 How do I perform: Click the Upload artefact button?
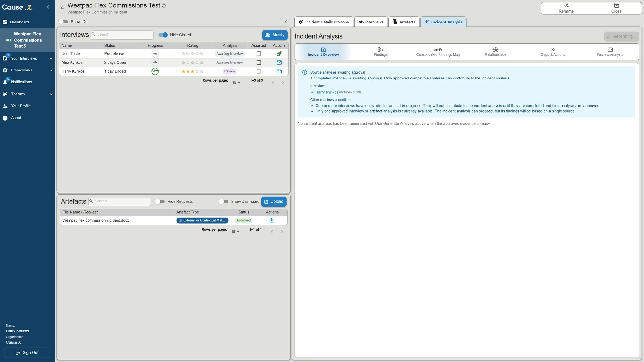274,201
